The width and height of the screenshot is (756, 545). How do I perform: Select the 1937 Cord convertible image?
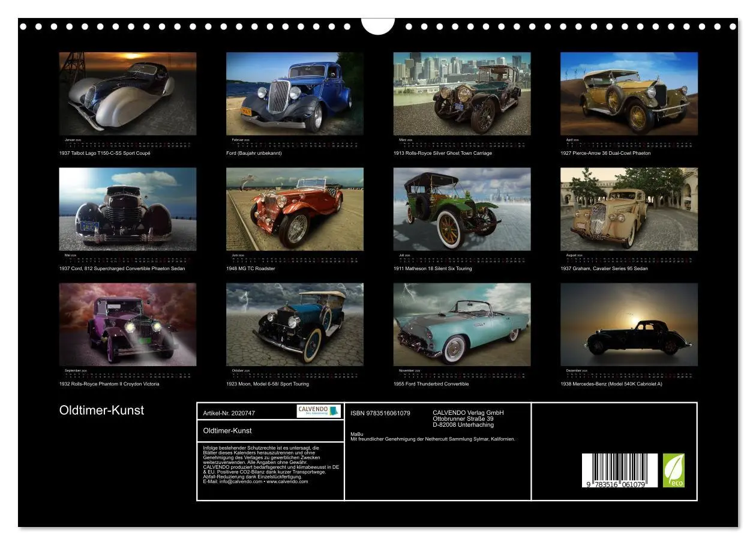pyautogui.click(x=128, y=209)
